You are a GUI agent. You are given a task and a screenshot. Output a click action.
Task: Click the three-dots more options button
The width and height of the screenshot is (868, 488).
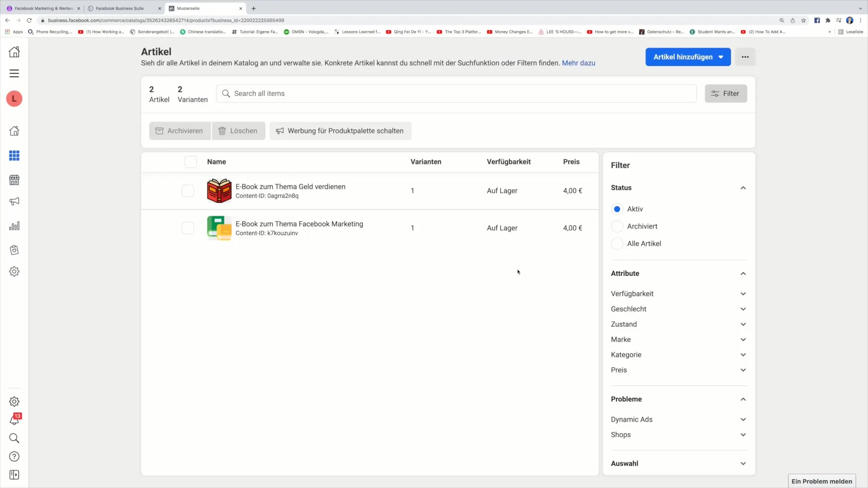pyautogui.click(x=745, y=57)
